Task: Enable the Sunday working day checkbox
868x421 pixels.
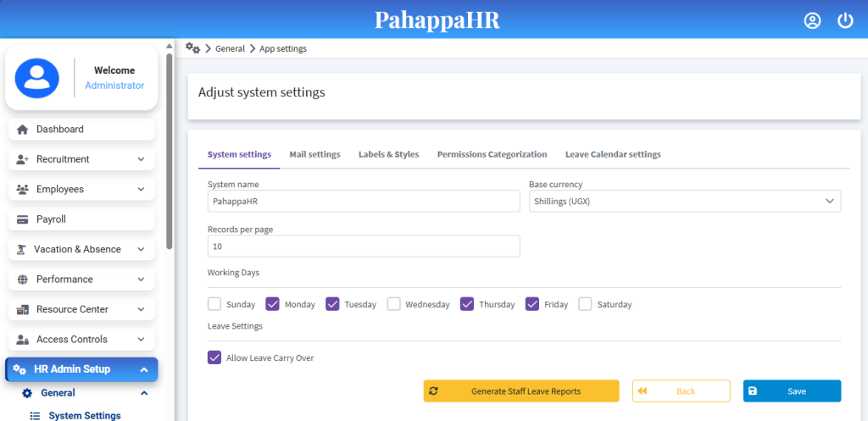Action: point(214,304)
